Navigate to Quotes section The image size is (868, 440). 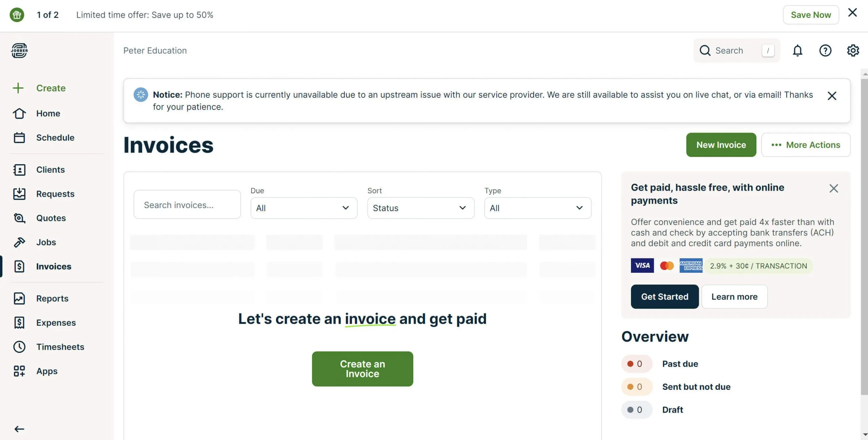coord(51,218)
